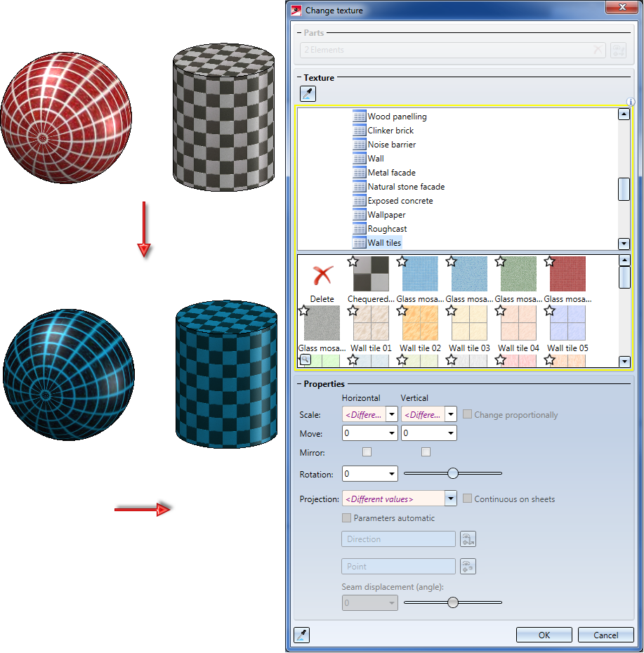
Task: Toggle horizontal Mirror checkbox
Action: point(367,452)
